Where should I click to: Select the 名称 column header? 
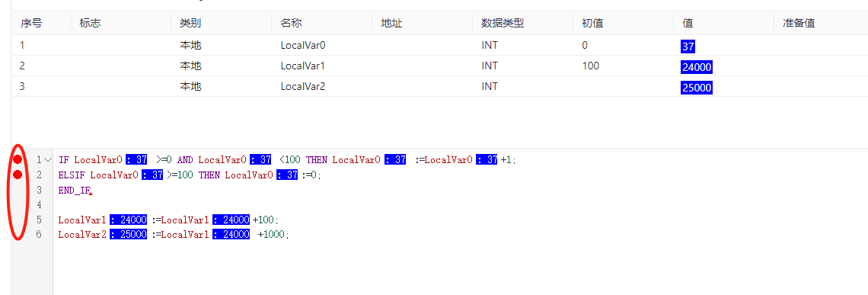click(291, 24)
